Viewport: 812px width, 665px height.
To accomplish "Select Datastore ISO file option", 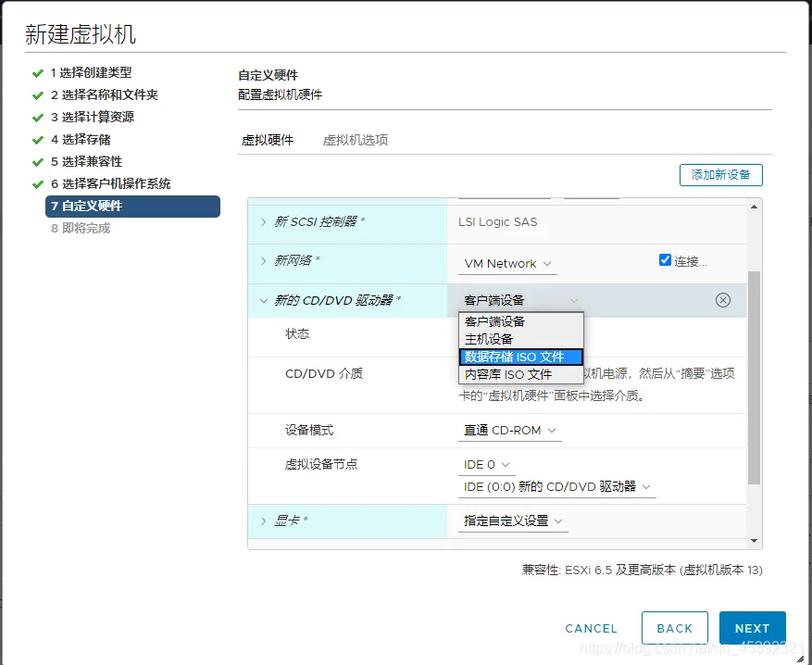I will 521,357.
